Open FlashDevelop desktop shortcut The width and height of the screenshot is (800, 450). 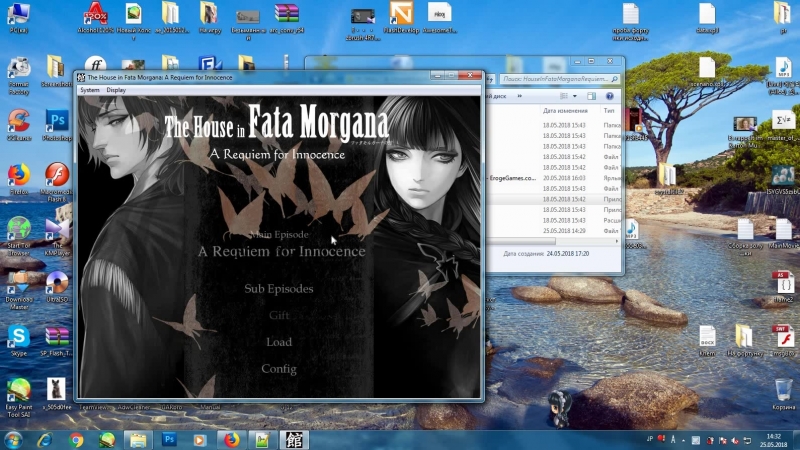402,18
